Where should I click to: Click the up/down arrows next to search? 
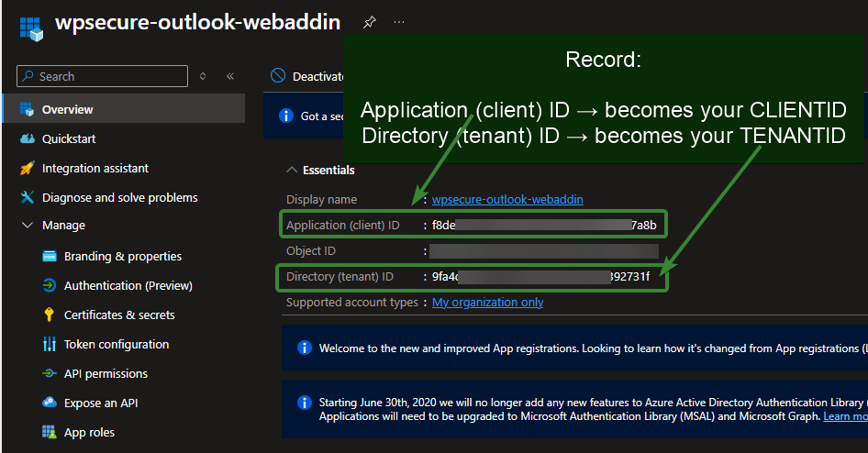click(203, 77)
